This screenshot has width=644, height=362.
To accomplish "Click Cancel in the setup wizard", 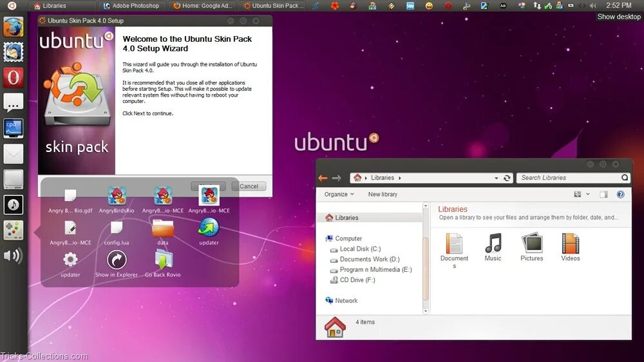I will [x=249, y=186].
